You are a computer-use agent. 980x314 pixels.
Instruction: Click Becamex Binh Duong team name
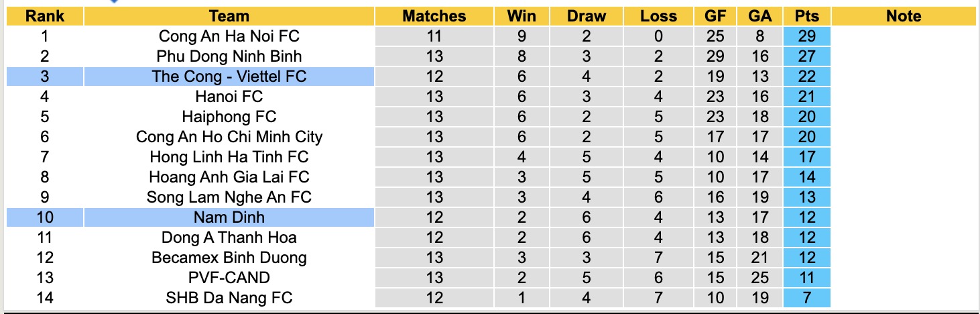coord(229,258)
